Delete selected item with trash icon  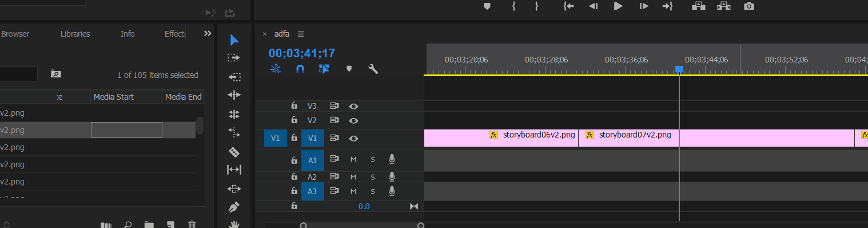(192, 225)
